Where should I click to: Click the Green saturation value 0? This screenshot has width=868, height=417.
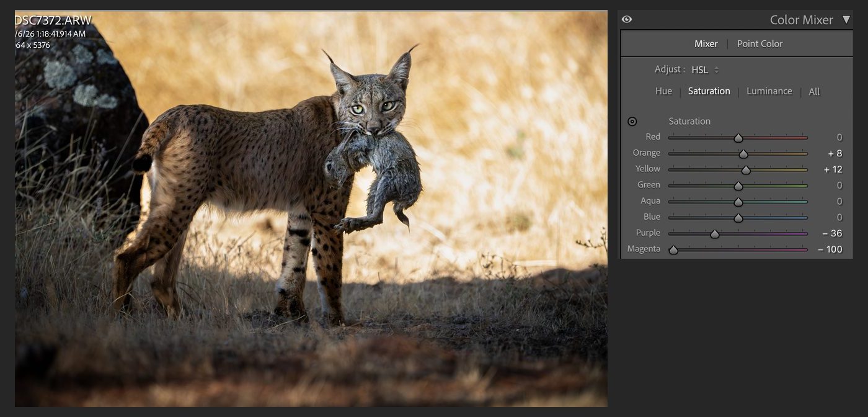(839, 185)
